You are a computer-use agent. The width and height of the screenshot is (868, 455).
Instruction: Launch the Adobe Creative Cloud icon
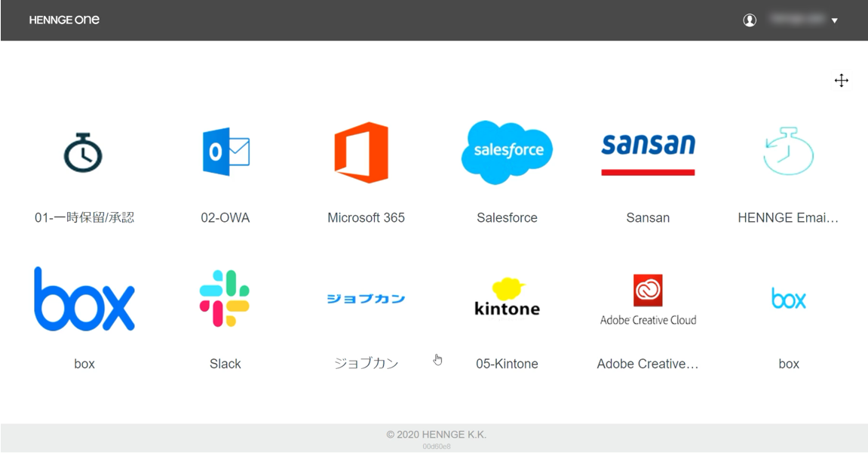click(x=649, y=300)
